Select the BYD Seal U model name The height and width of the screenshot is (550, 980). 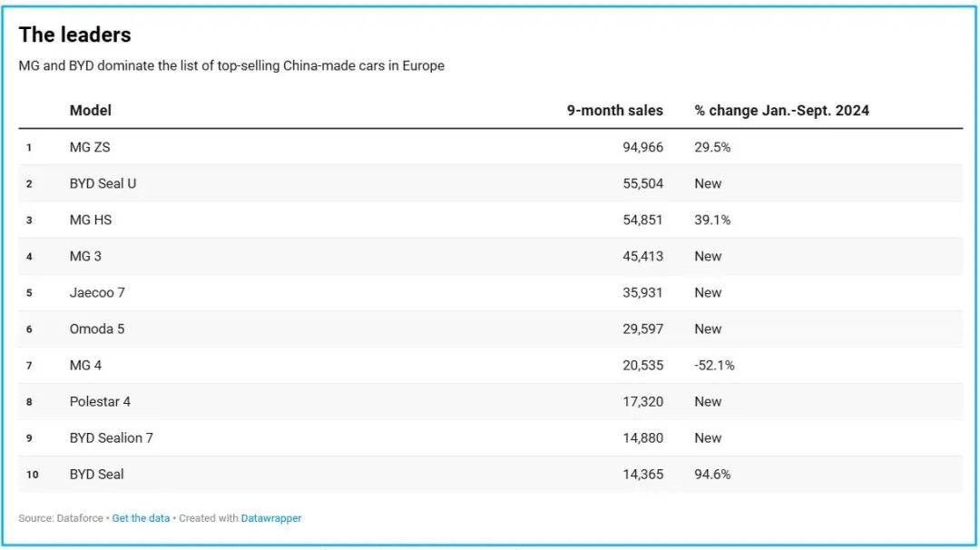click(103, 183)
